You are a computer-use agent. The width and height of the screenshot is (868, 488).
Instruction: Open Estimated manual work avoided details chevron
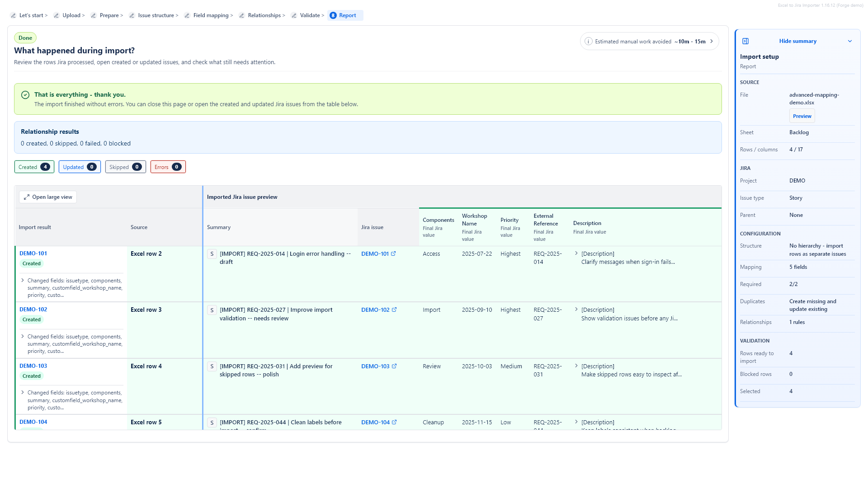point(712,42)
